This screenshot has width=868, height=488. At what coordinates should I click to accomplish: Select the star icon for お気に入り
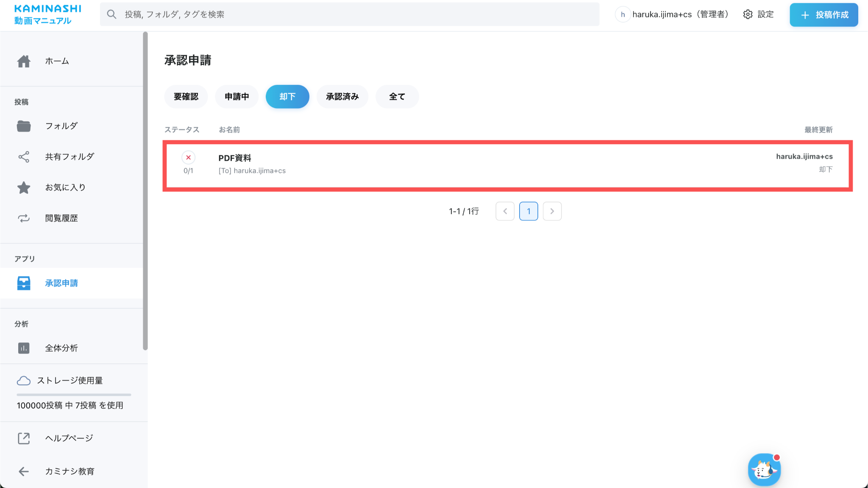coord(24,187)
